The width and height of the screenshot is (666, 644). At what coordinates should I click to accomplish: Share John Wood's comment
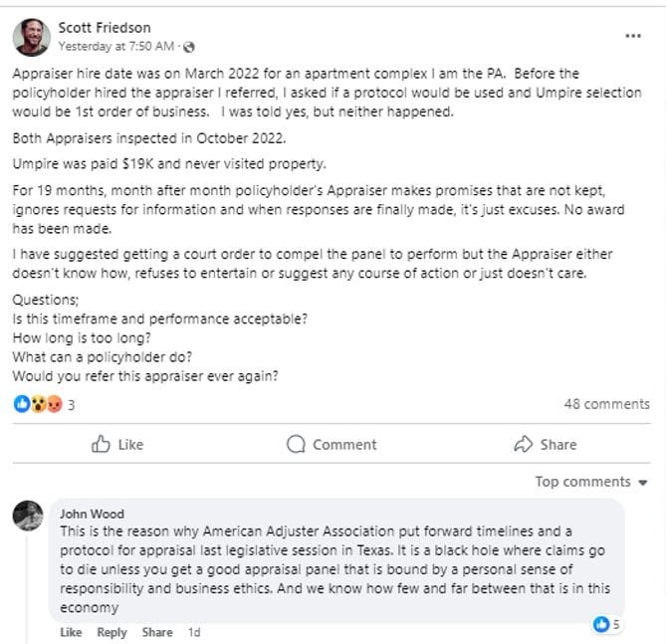coord(156,632)
